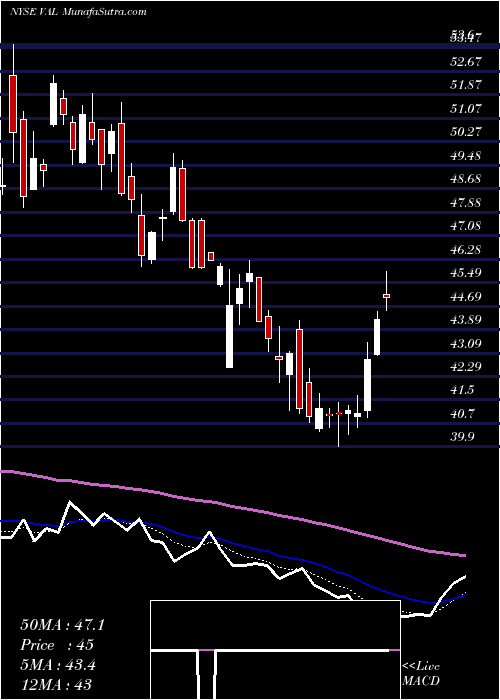Click the Price : 45 readout
Viewport: 500px width, 700px height.
point(57,645)
